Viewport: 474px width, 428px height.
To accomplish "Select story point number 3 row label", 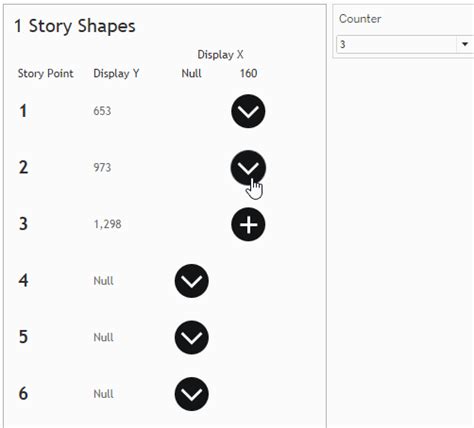I will [23, 224].
